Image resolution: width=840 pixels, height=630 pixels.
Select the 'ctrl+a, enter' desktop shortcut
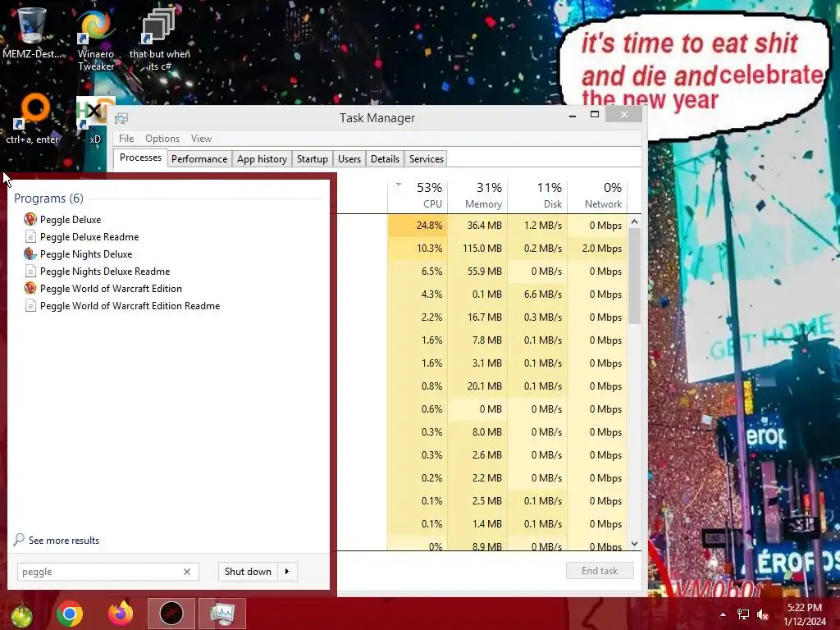tap(32, 119)
